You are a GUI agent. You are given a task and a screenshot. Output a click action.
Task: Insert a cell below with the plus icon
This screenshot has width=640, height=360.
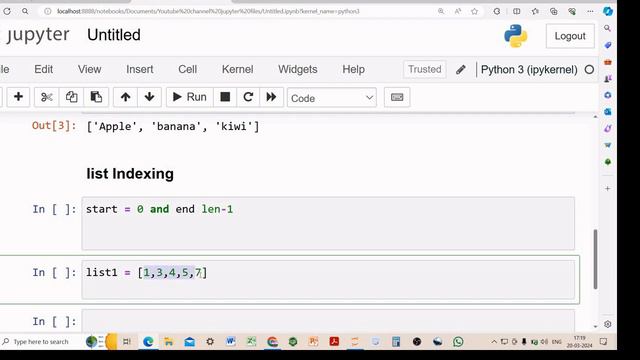(x=18, y=97)
